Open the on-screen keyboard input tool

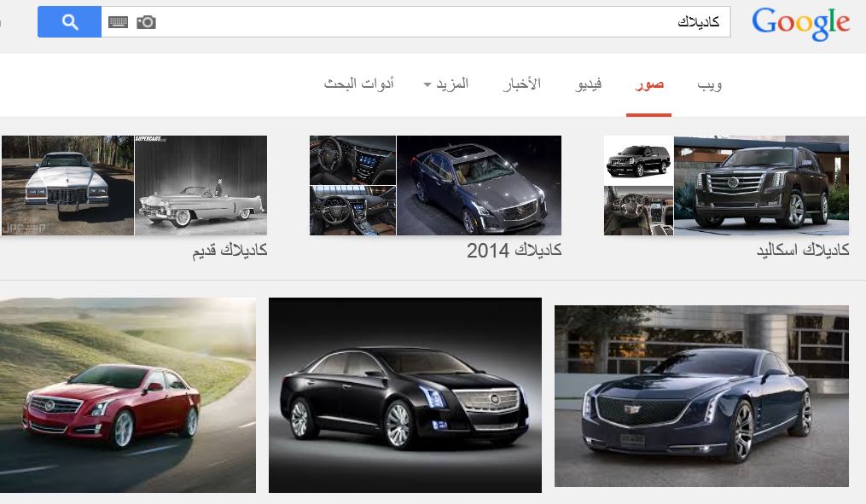(x=118, y=22)
